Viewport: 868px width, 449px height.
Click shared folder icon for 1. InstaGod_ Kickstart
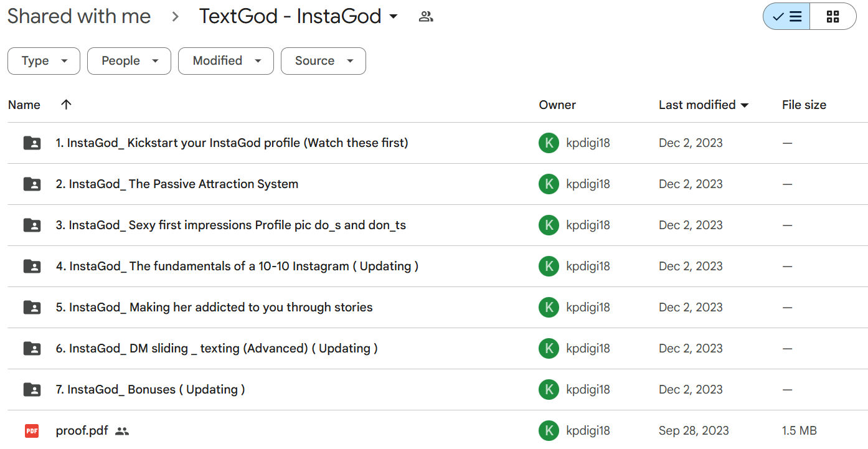pyautogui.click(x=32, y=143)
